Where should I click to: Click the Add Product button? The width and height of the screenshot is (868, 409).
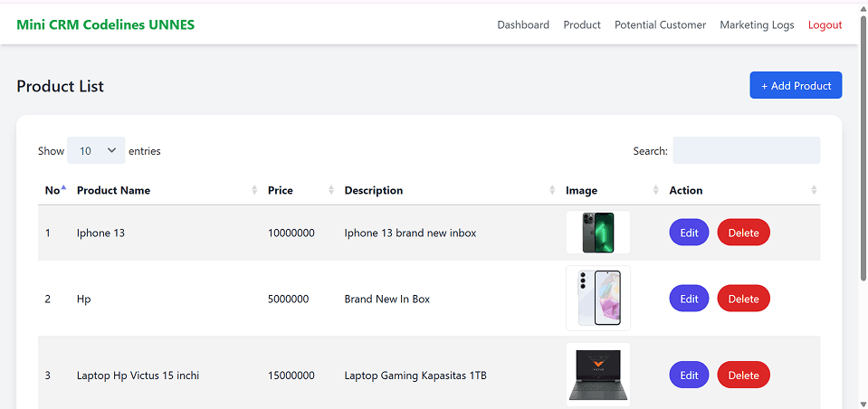[x=796, y=86]
